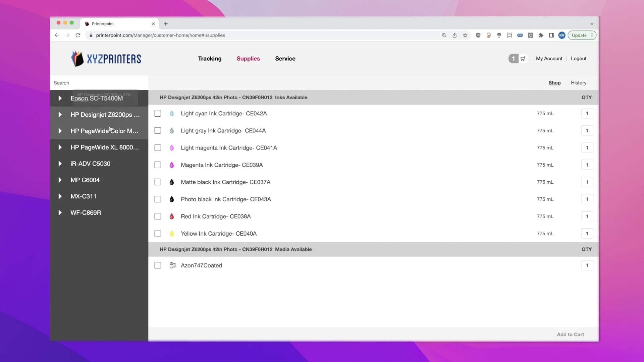
Task: Check the Azon747Coated media checkbox
Action: [x=158, y=265]
